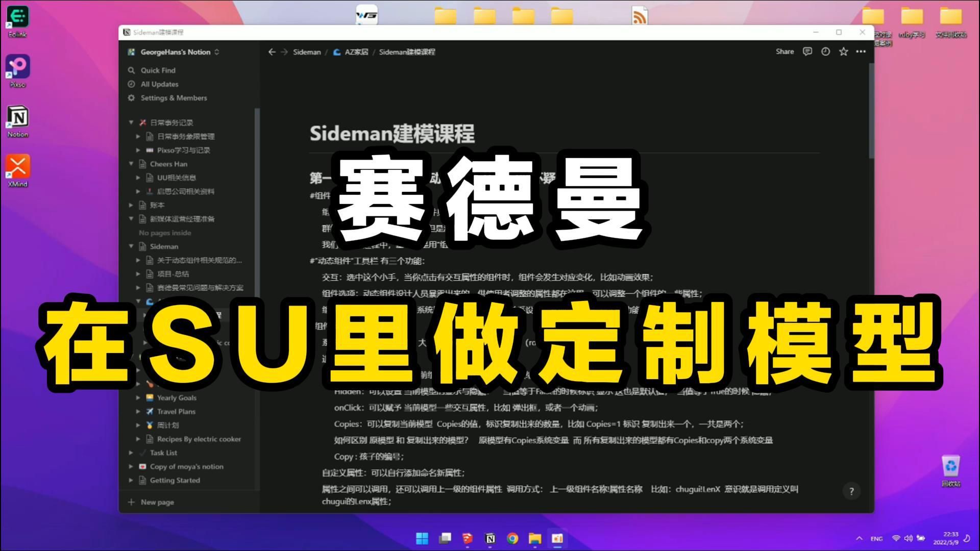Navigate back using the left arrow
The width and height of the screenshot is (980, 551).
(x=272, y=52)
